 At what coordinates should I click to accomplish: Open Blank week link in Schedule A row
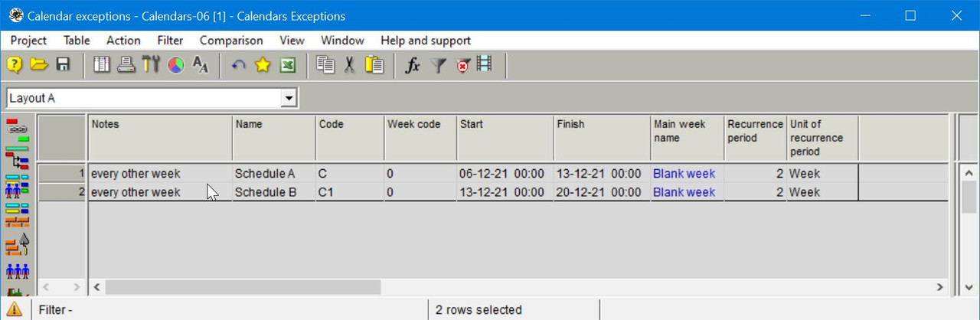(x=684, y=174)
